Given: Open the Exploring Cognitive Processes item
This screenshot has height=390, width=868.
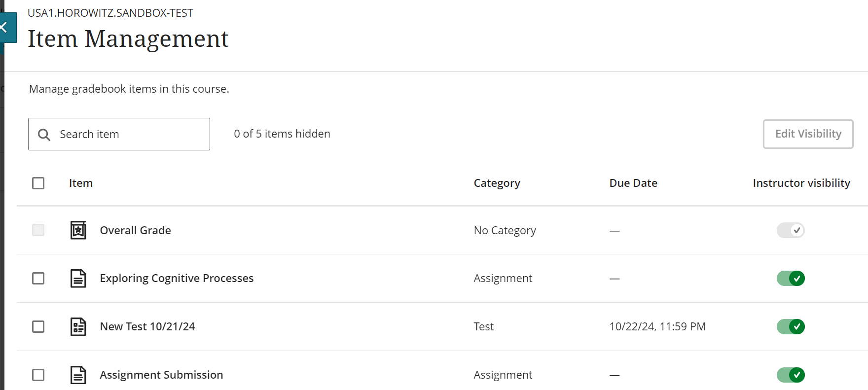Looking at the screenshot, I should coord(177,279).
